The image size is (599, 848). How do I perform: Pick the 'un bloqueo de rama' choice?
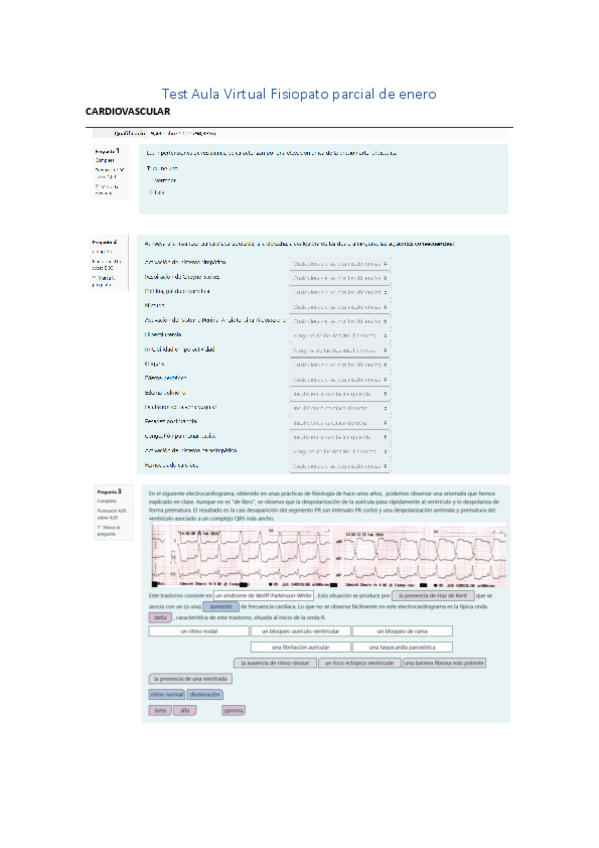[402, 631]
